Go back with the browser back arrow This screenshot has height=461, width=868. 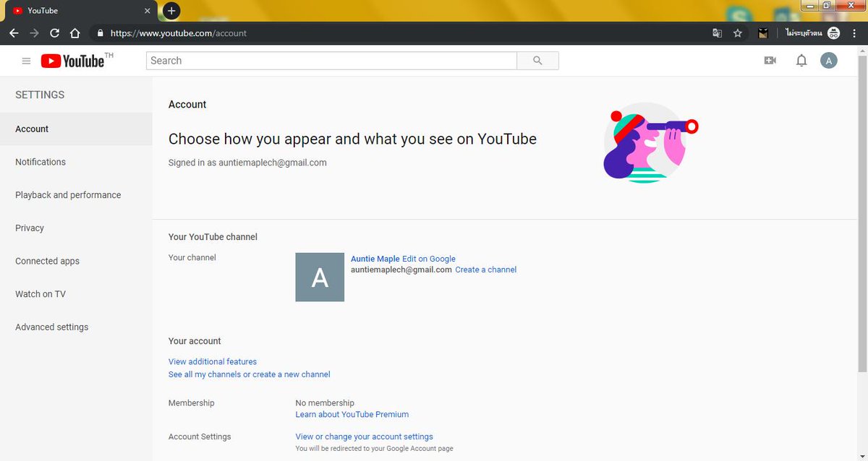(14, 33)
